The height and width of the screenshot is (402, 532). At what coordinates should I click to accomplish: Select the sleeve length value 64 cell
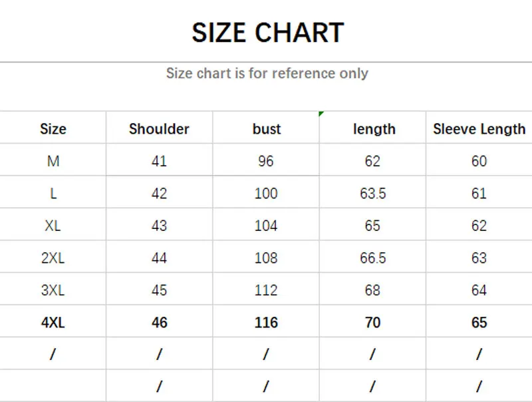click(479, 290)
